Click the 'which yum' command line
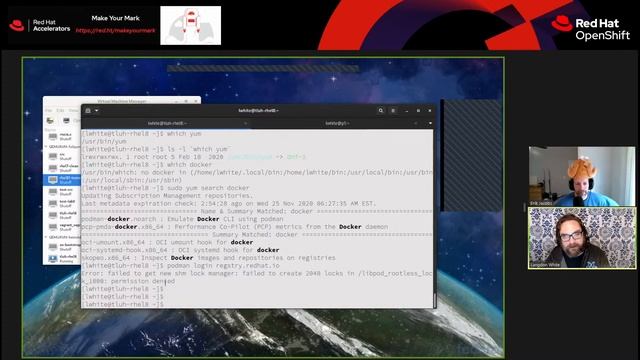This screenshot has height=360, width=640. tap(142, 133)
